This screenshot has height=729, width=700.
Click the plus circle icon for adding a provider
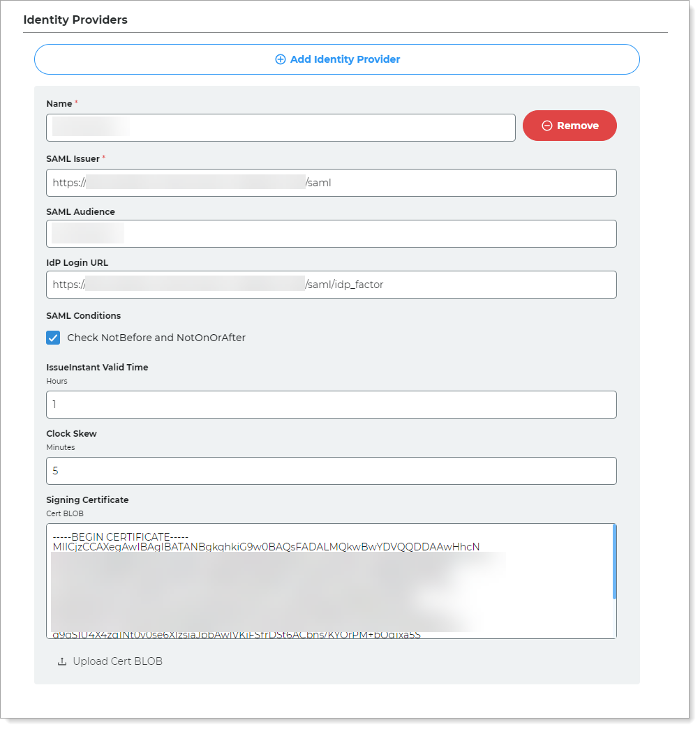pyautogui.click(x=281, y=59)
